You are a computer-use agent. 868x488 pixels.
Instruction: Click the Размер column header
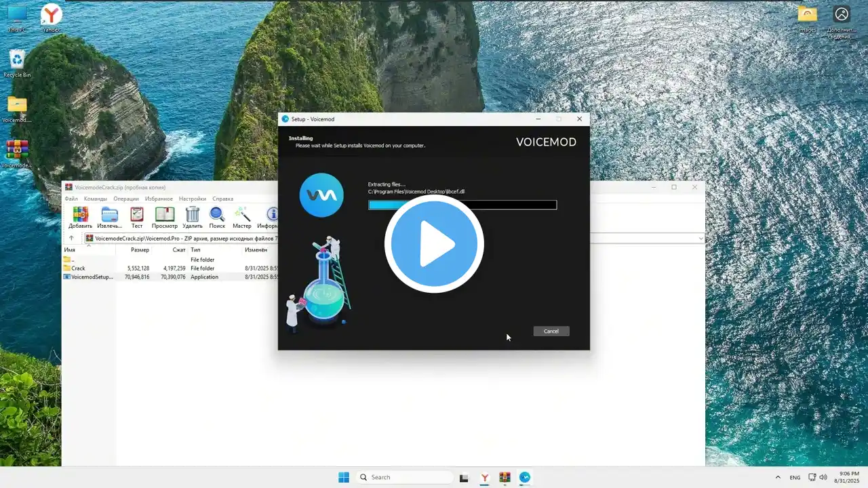click(x=140, y=250)
